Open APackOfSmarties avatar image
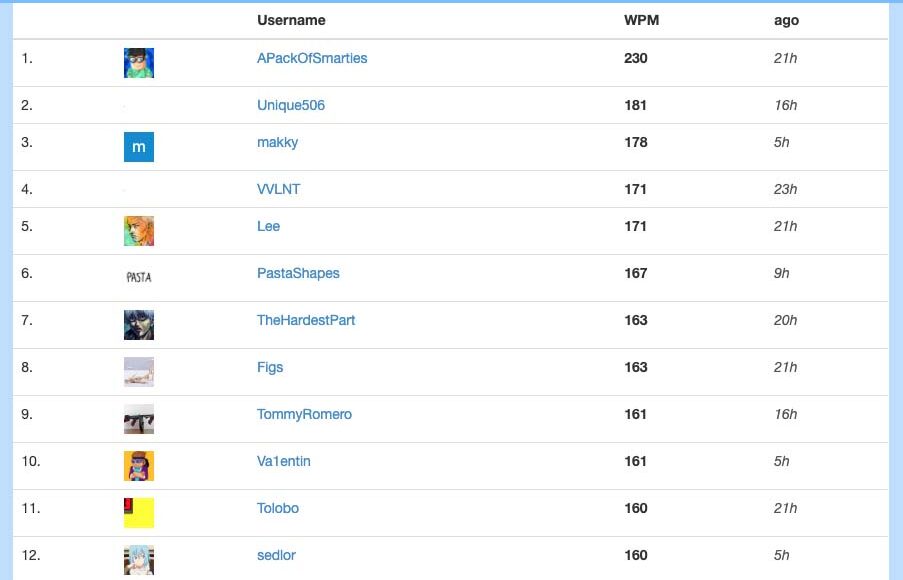This screenshot has width=903, height=580. point(139,63)
